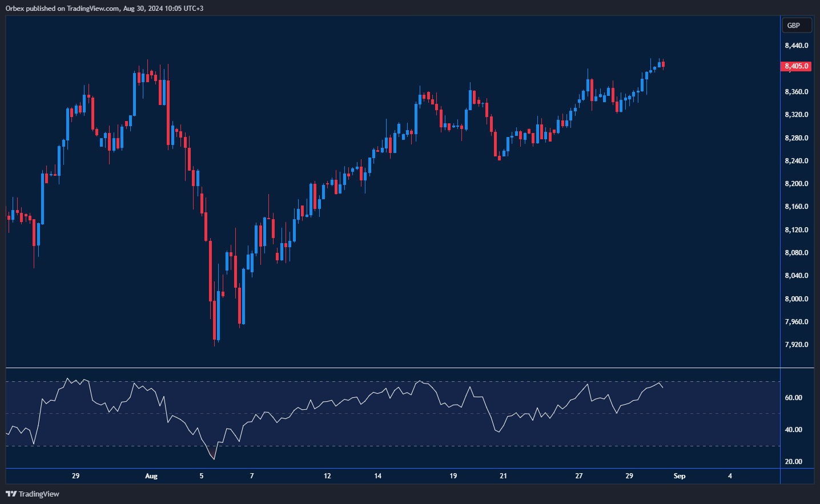Click the horizontal divider between price and RSI panes
The height and width of the screenshot is (504, 820).
[x=393, y=368]
